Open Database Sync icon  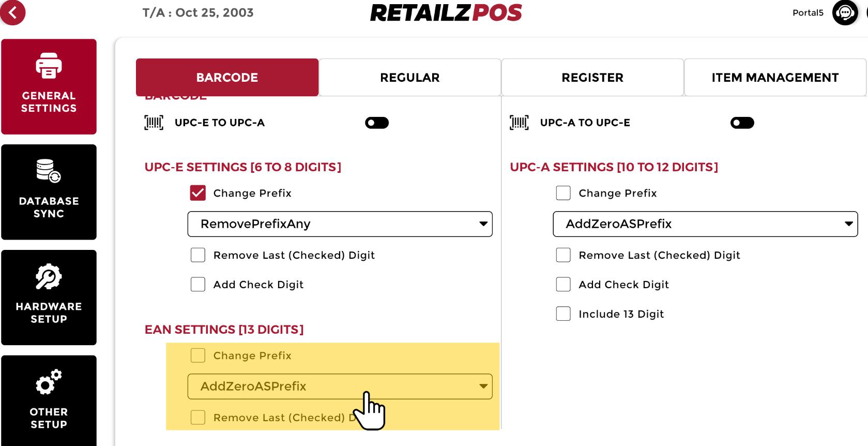[49, 171]
